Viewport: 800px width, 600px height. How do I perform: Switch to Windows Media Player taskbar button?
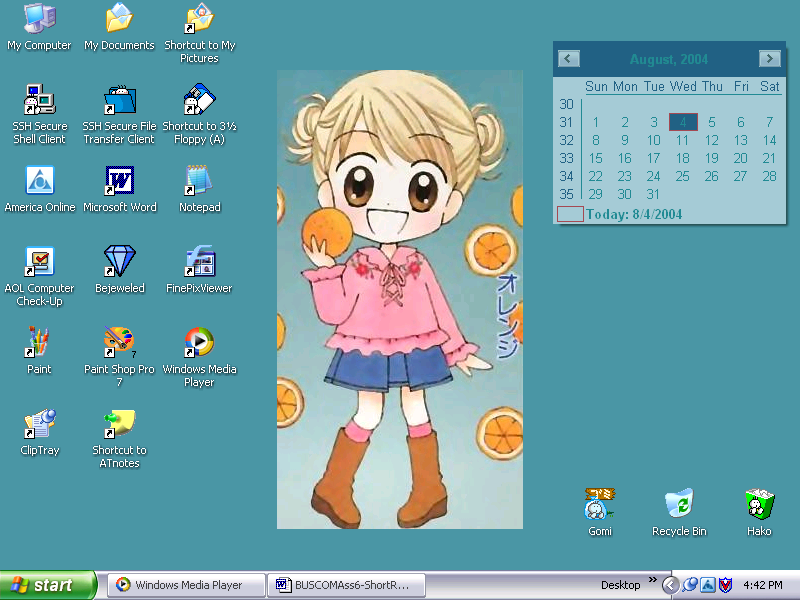click(186, 585)
